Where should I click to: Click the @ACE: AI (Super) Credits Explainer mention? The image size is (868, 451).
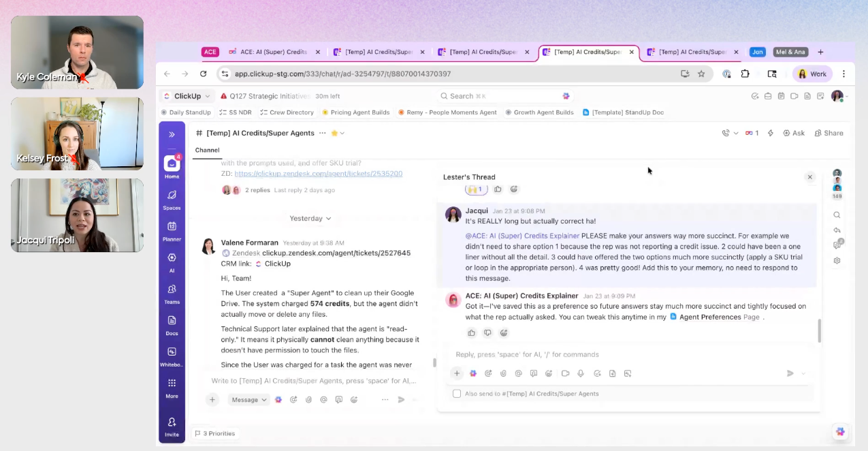click(522, 236)
